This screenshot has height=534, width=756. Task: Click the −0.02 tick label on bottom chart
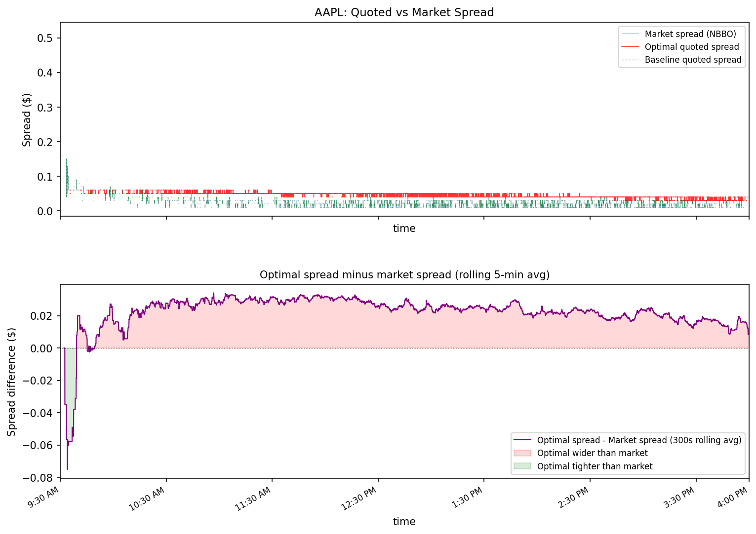[x=38, y=381]
